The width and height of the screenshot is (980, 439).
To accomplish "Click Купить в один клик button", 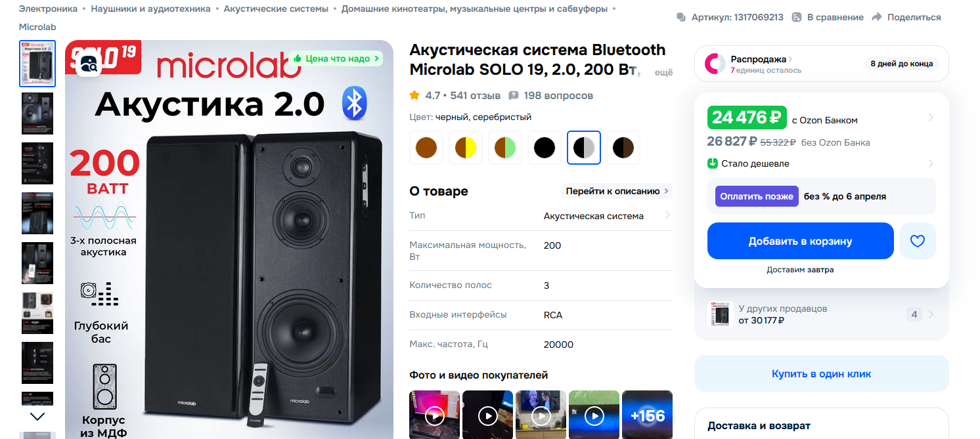I will coord(821,373).
